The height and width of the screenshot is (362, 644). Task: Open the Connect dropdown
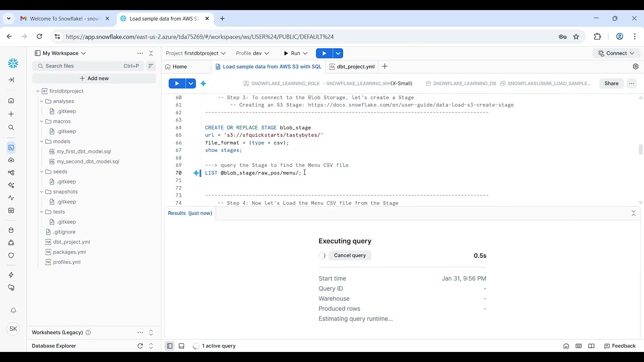click(616, 53)
